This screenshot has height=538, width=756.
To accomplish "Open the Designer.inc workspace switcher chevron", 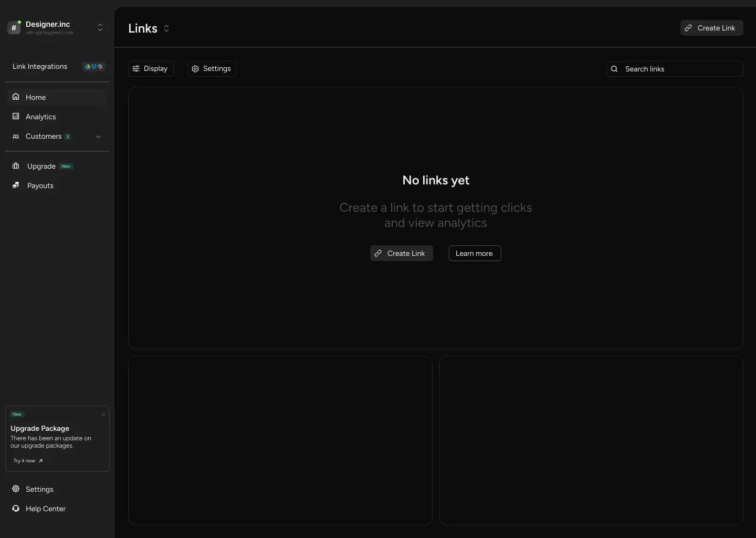I will pos(100,28).
